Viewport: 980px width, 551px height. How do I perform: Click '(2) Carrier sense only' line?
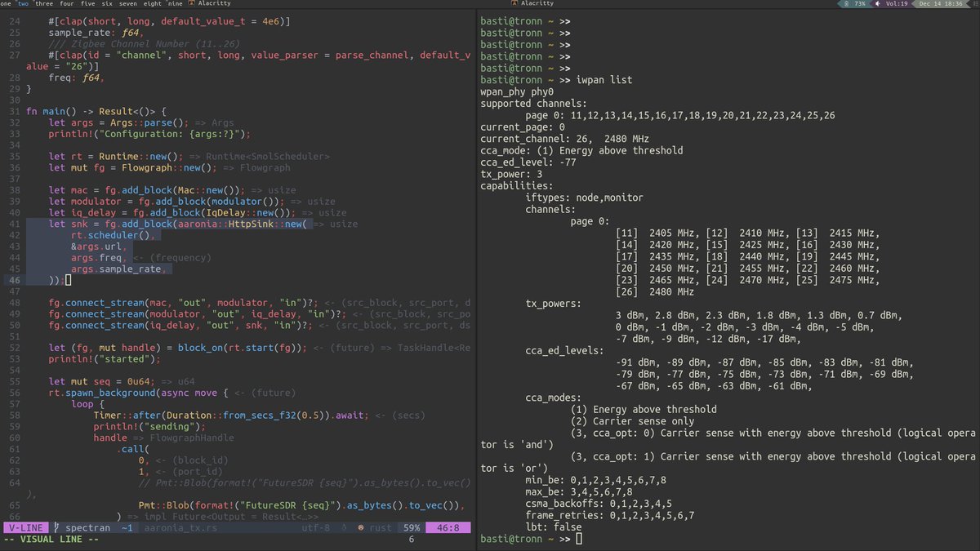(633, 421)
